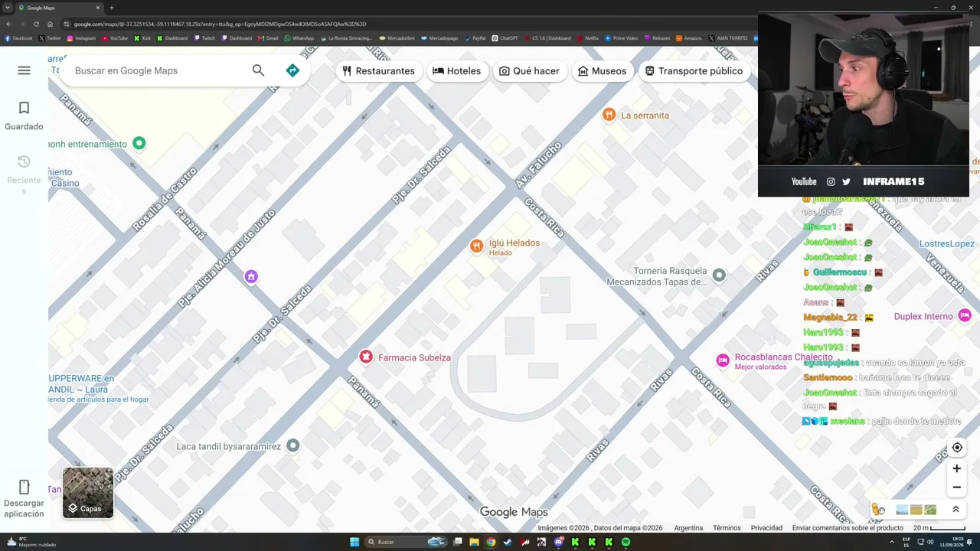Open the Mercadolibre bookmark

[398, 38]
